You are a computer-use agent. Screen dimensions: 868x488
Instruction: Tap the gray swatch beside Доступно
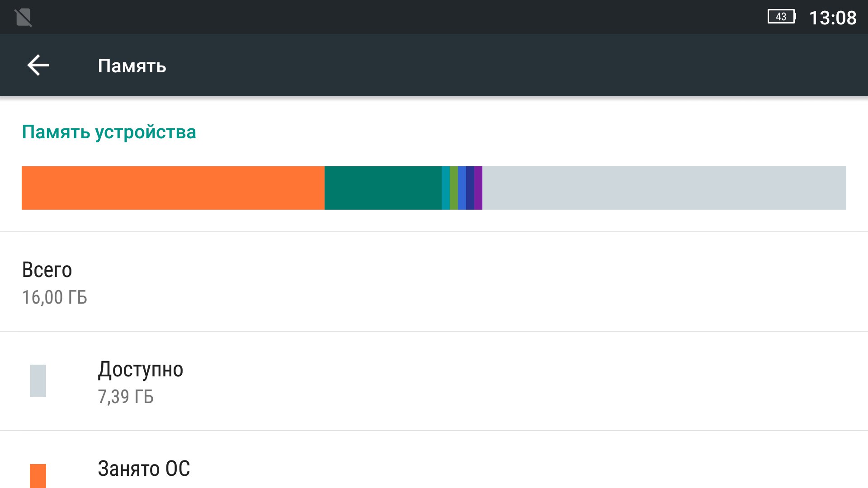click(38, 381)
